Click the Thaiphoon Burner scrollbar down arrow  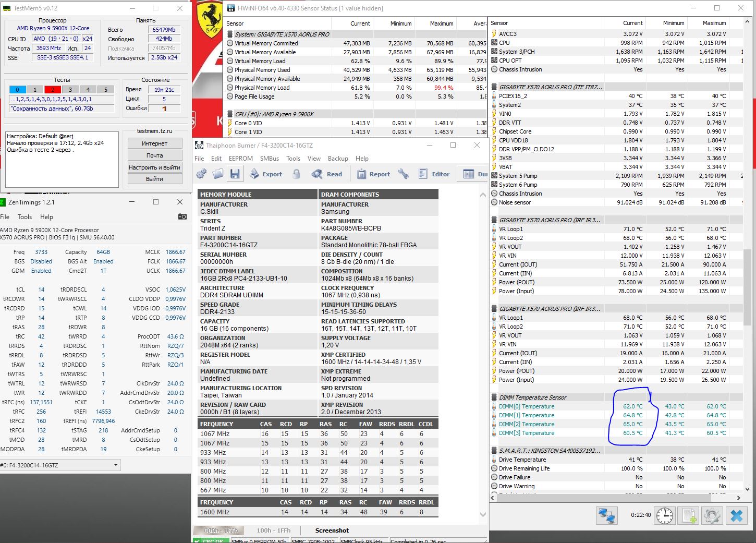[x=483, y=514]
